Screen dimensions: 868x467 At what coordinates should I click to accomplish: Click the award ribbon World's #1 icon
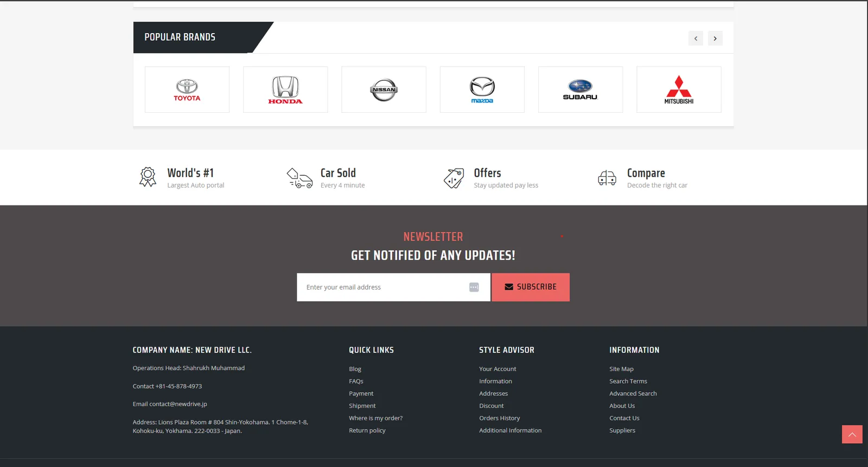point(148,177)
